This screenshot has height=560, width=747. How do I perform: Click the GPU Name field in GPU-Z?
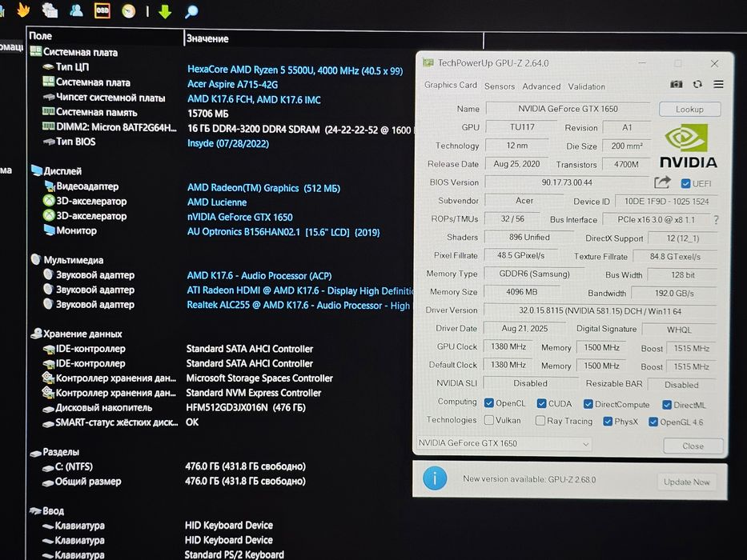click(x=568, y=109)
